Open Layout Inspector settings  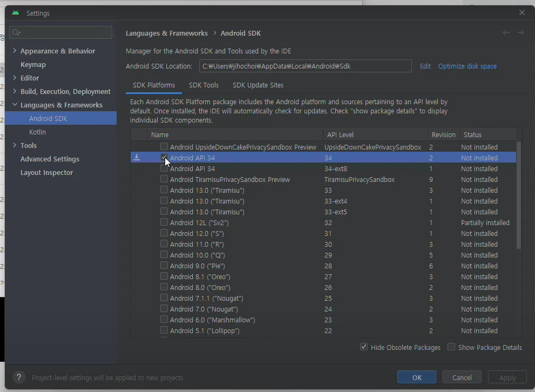click(x=47, y=173)
